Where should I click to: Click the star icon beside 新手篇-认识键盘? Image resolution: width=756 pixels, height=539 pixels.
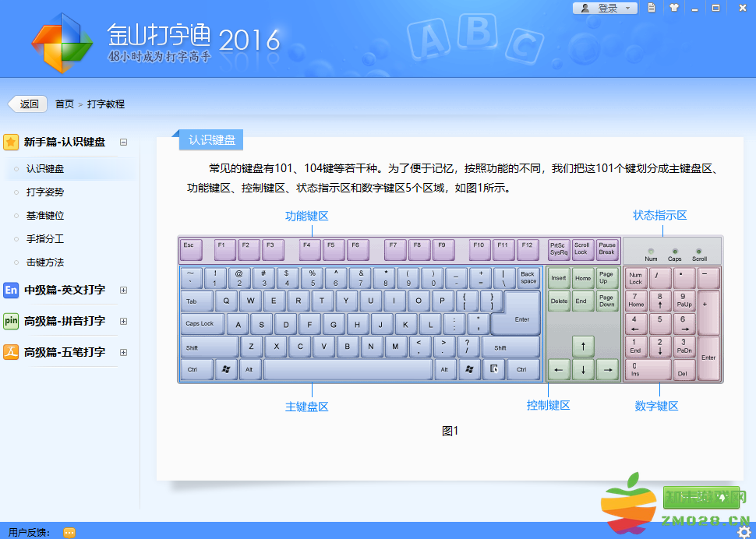[11, 142]
